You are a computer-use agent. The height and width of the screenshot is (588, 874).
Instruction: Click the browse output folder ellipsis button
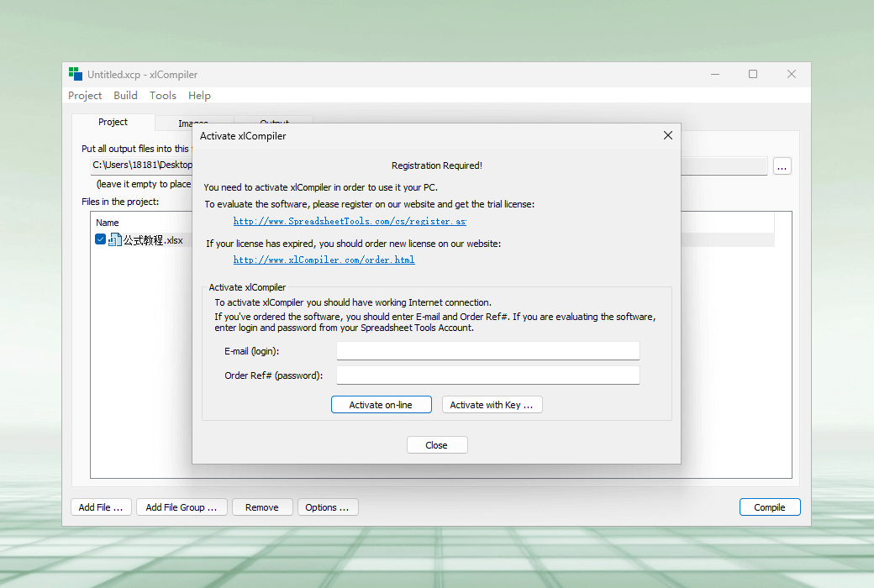[782, 166]
